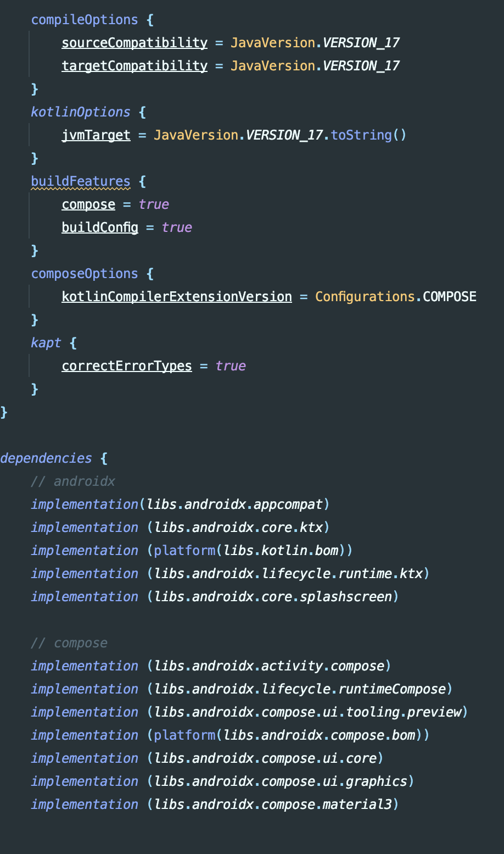Click libs.androidx.lifecycle.runtime.ktx dependency
Image resolution: width=504 pixels, height=854 pixels.
click(288, 574)
